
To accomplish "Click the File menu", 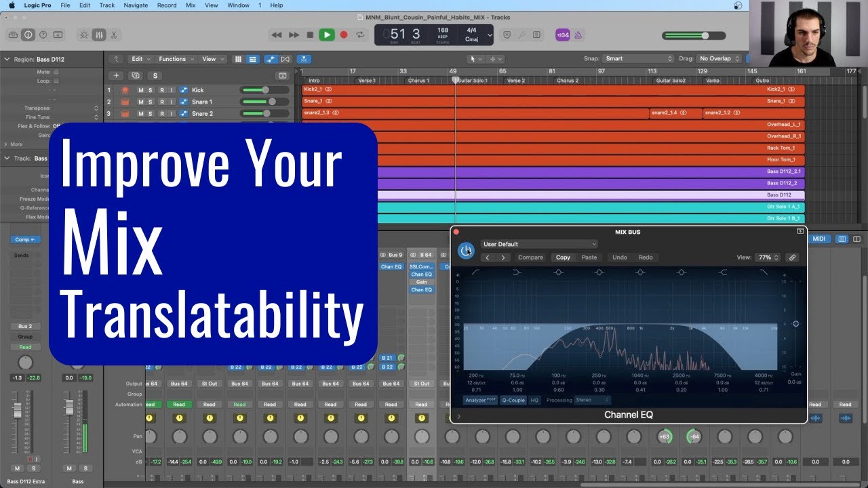I will coord(65,5).
